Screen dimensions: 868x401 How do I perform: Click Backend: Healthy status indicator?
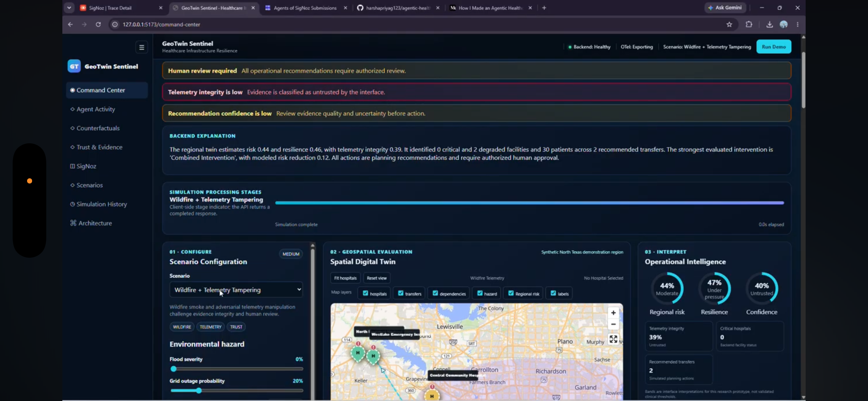(x=589, y=47)
